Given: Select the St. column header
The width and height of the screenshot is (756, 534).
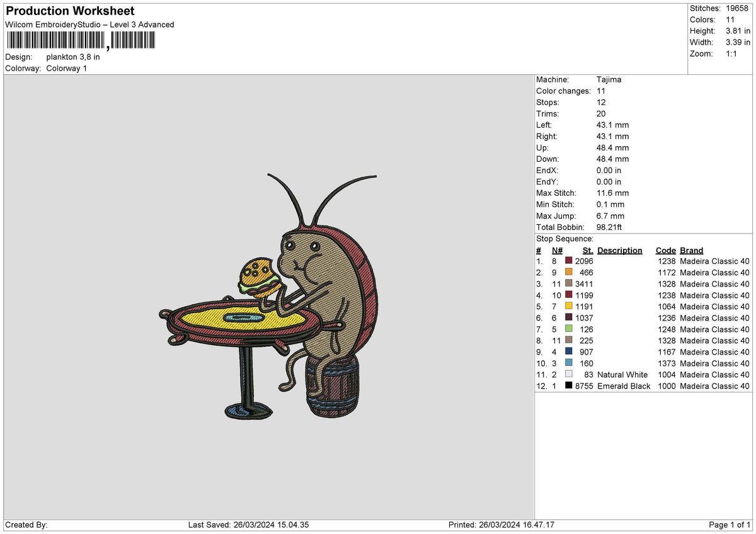Looking at the screenshot, I should coord(588,250).
